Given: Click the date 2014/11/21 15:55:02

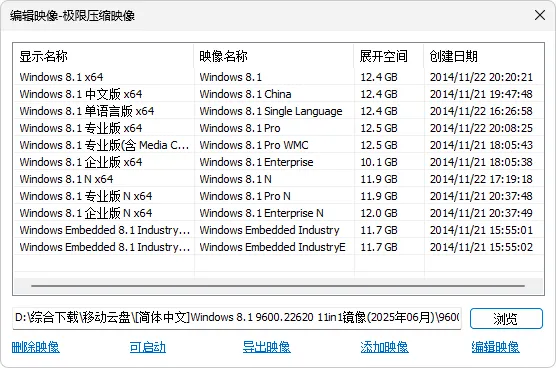Looking at the screenshot, I should tap(481, 247).
